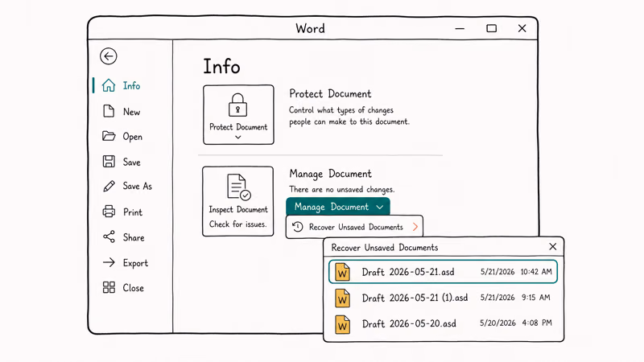The height and width of the screenshot is (362, 644).
Task: Select the Save As label in sidebar
Action: coord(137,186)
